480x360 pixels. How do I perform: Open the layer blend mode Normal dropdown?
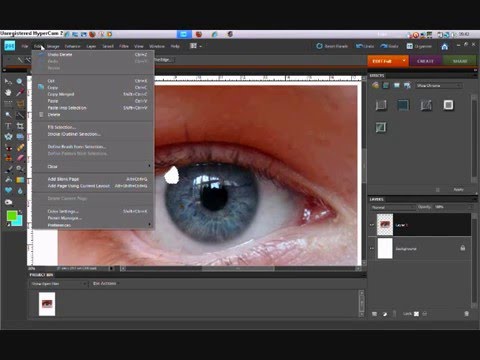point(393,207)
